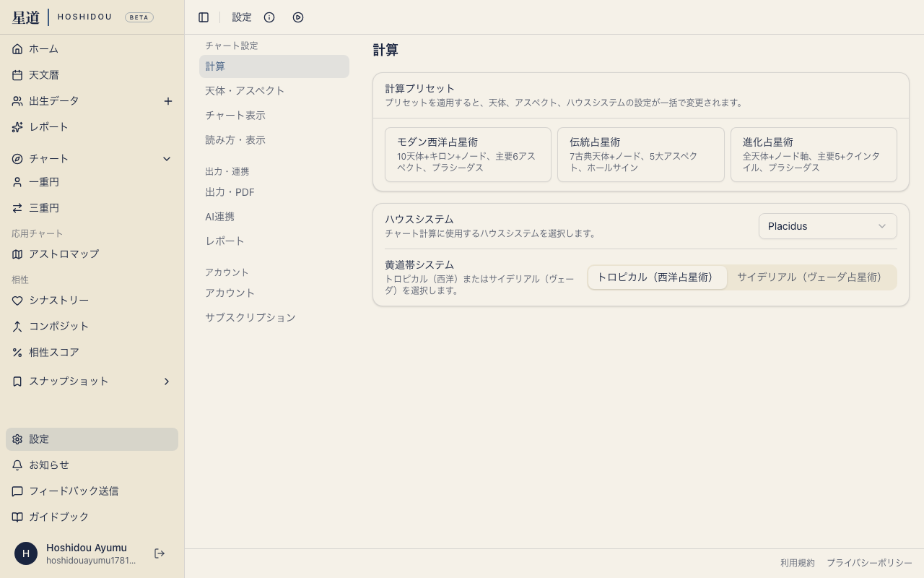Click the heart icon beside シナストリー

17,301
